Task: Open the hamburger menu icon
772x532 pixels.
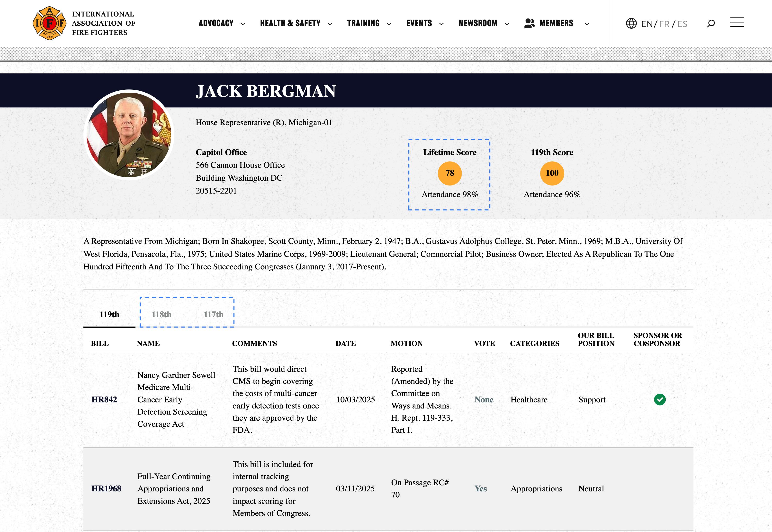Action: pos(737,22)
